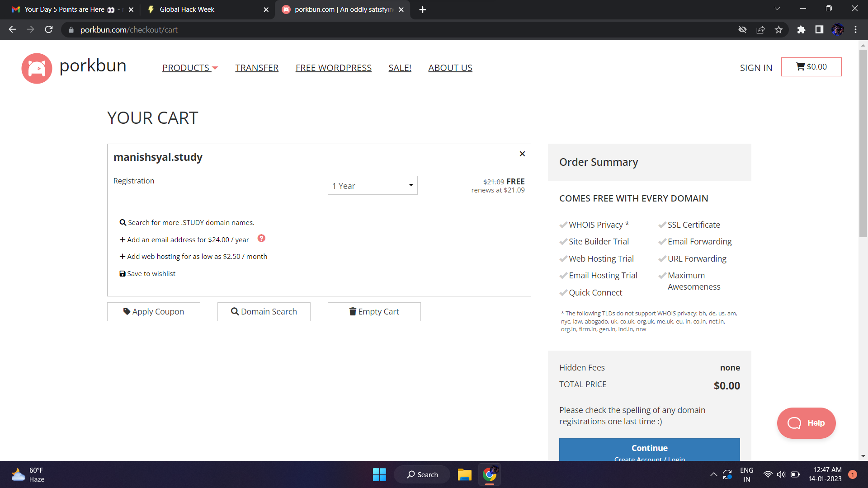Viewport: 868px width, 488px height.
Task: Click the Apply Coupon button
Action: click(153, 312)
